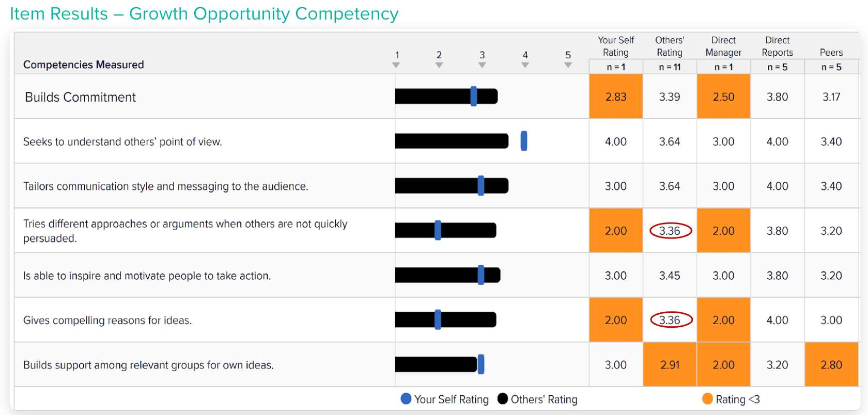This screenshot has width=868, height=415.
Task: Select the Direct Reports column header
Action: [x=777, y=46]
